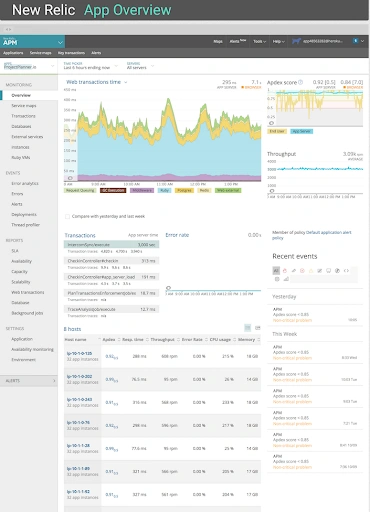Click marker icon on Throughput chart
The image size is (370, 512).
272,191
